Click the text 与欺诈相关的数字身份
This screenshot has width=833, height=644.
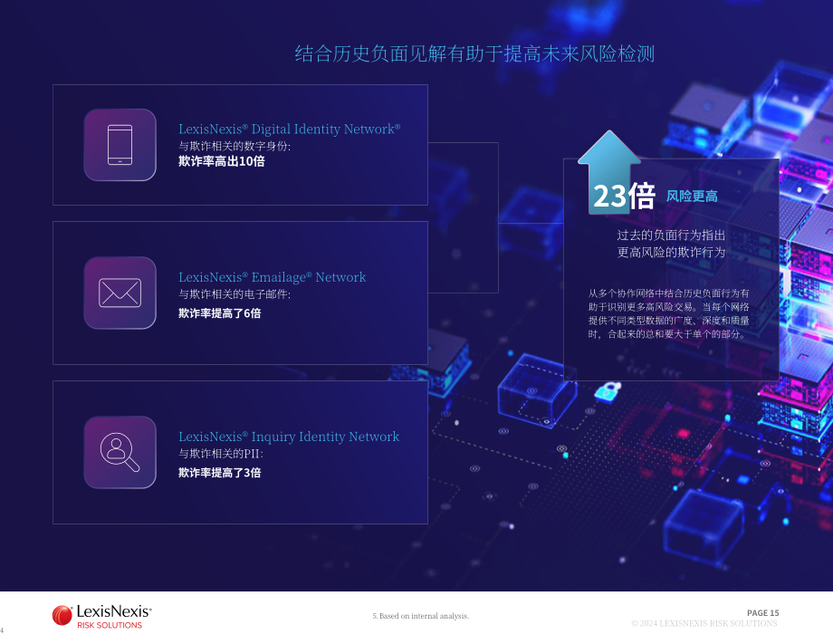(235, 146)
